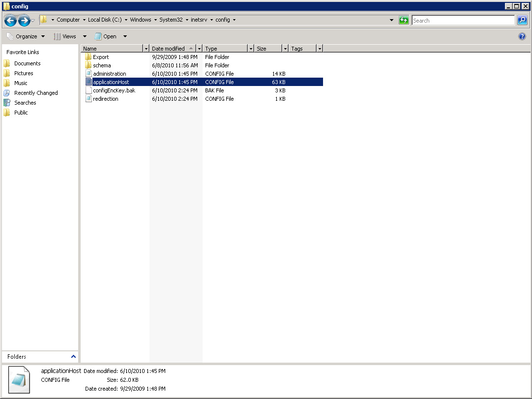Open Public in Favorite Links
This screenshot has width=532, height=399.
point(21,113)
